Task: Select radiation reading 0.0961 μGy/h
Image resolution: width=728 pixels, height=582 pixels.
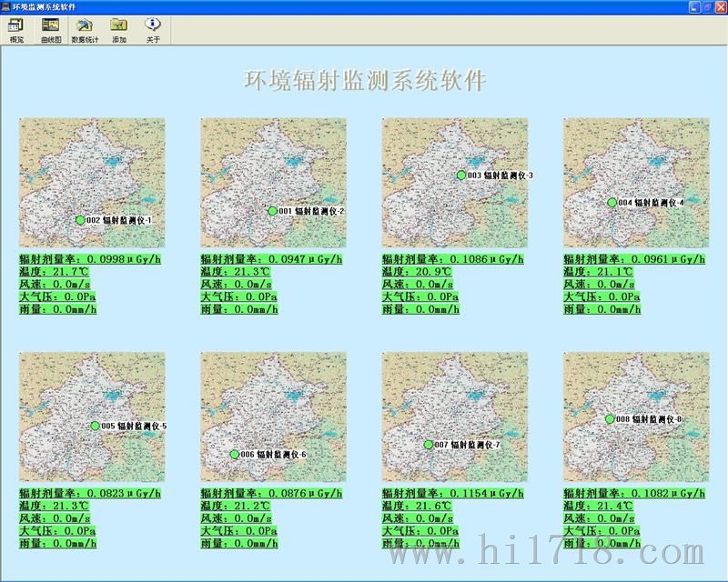Action: (634, 259)
